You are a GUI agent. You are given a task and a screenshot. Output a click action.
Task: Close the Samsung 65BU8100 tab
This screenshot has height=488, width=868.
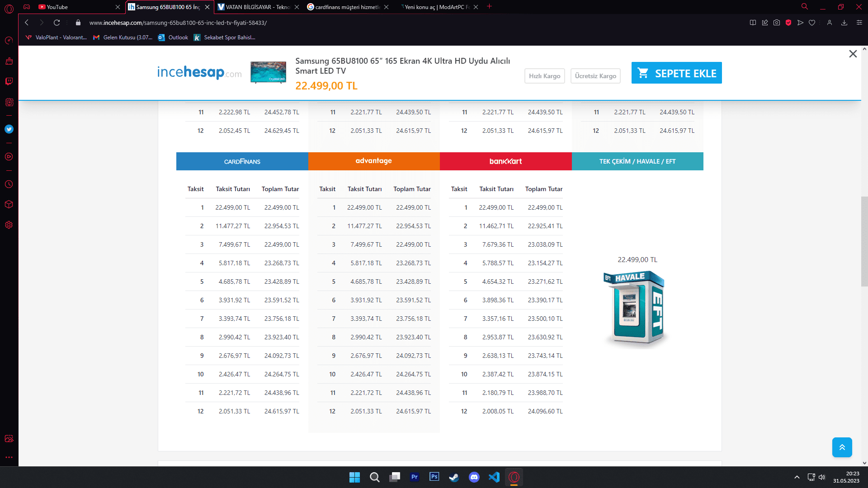click(x=207, y=7)
